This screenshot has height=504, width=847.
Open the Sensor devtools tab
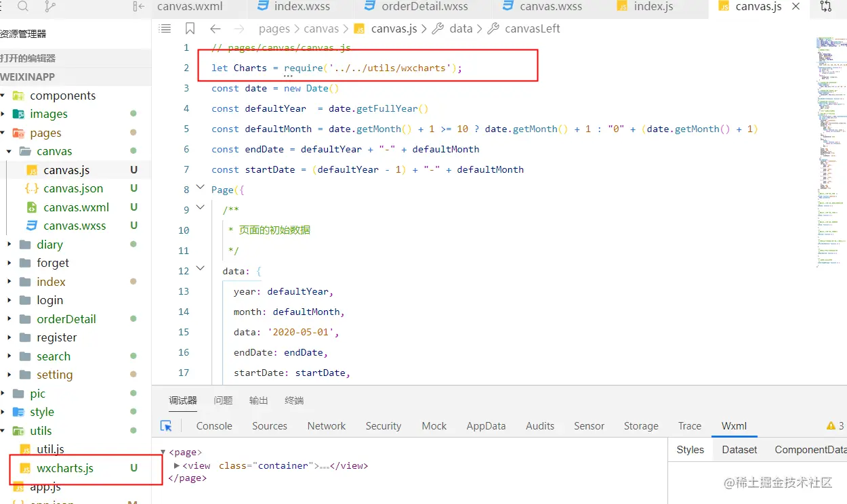click(589, 426)
